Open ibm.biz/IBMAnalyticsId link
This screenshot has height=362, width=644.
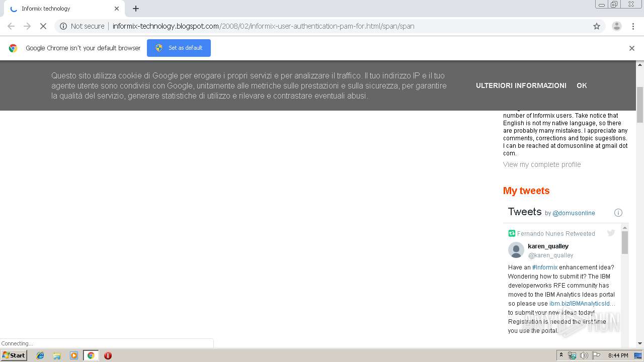pos(582,304)
